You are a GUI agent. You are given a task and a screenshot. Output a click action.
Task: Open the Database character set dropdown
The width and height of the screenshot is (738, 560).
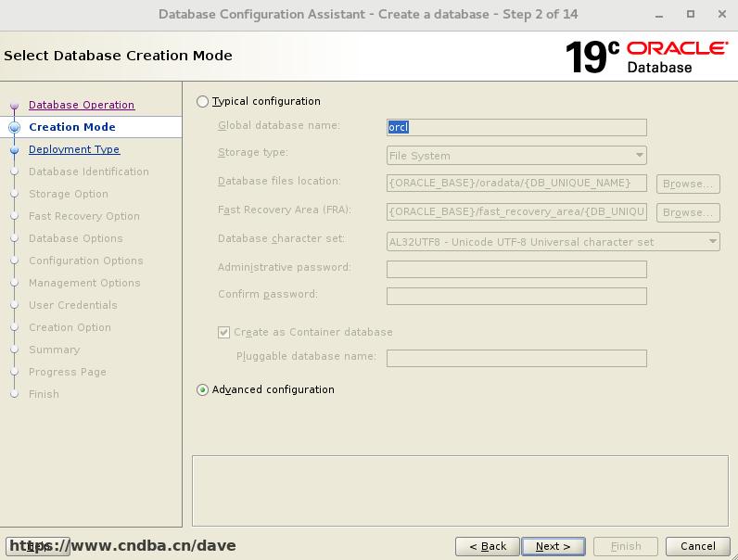point(553,242)
